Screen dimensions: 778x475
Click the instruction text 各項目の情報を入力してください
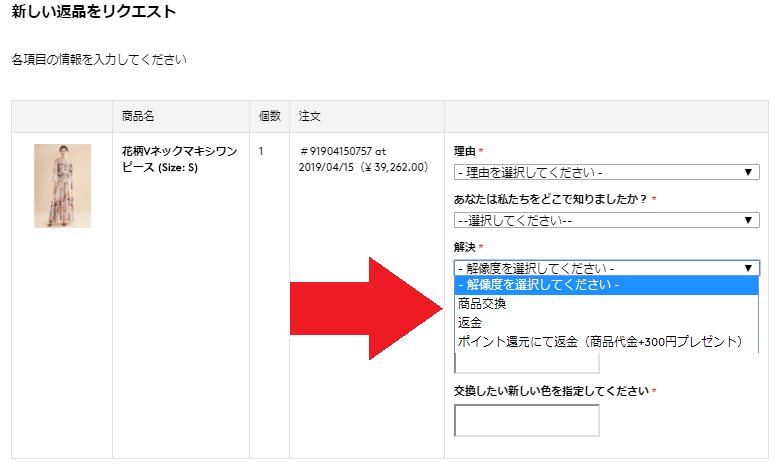tap(99, 60)
